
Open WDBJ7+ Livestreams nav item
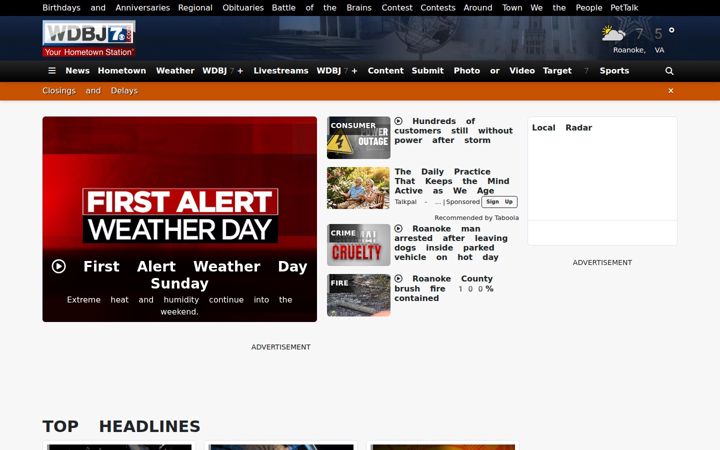pyautogui.click(x=255, y=71)
